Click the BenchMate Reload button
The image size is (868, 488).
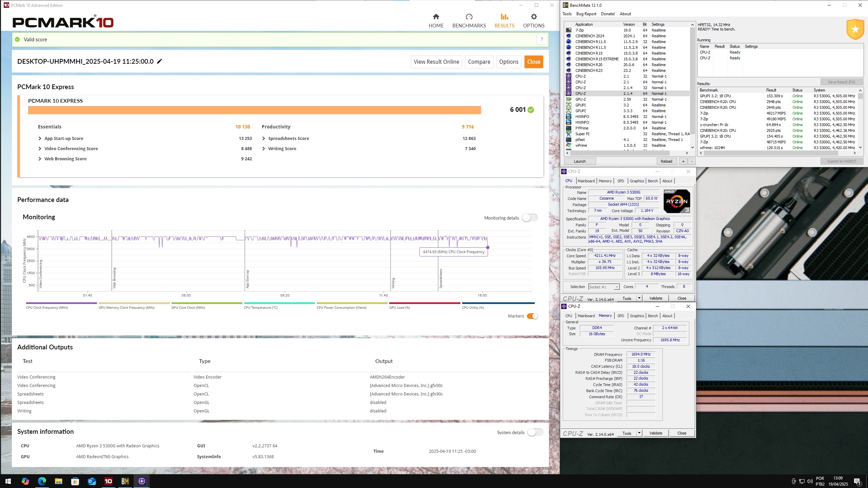coord(666,161)
